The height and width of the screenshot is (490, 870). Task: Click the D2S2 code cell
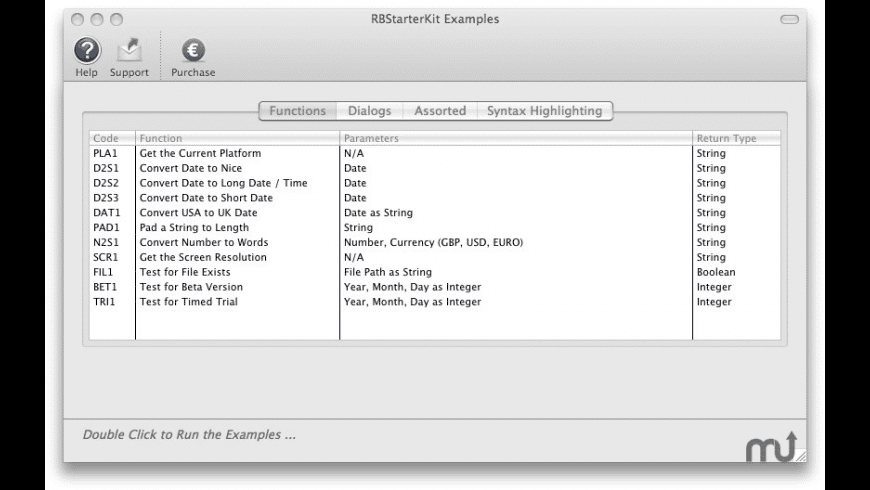click(105, 183)
